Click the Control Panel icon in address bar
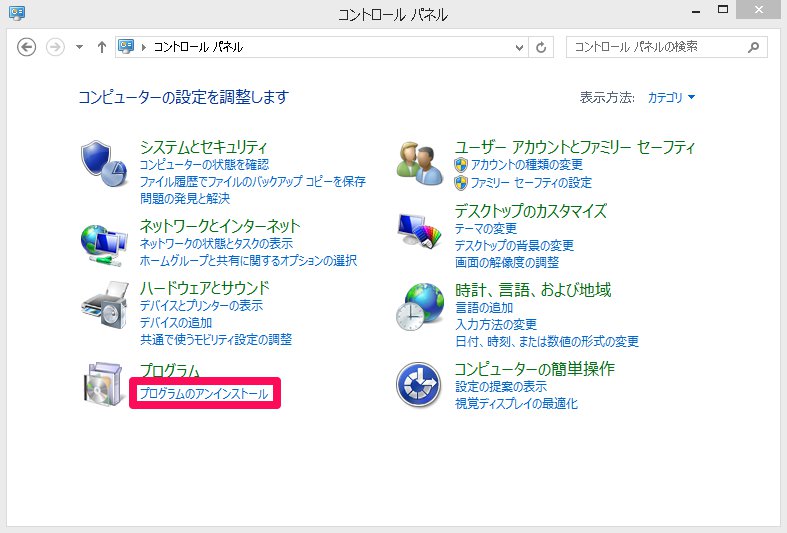The image size is (787, 533). 126,47
